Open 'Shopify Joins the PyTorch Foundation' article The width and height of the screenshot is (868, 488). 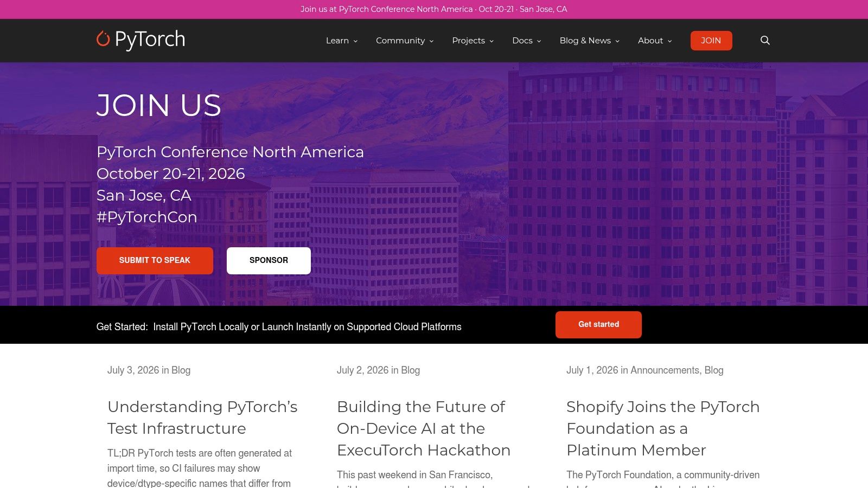(x=663, y=428)
